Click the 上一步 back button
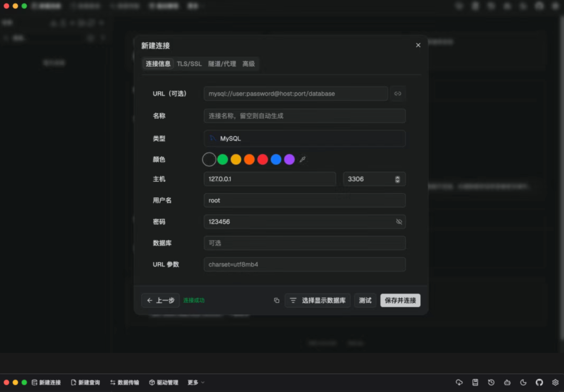Image resolution: width=564 pixels, height=392 pixels. 160,300
